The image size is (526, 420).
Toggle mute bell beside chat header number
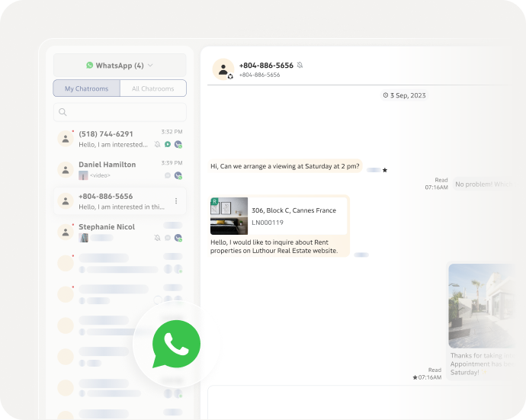pos(300,66)
